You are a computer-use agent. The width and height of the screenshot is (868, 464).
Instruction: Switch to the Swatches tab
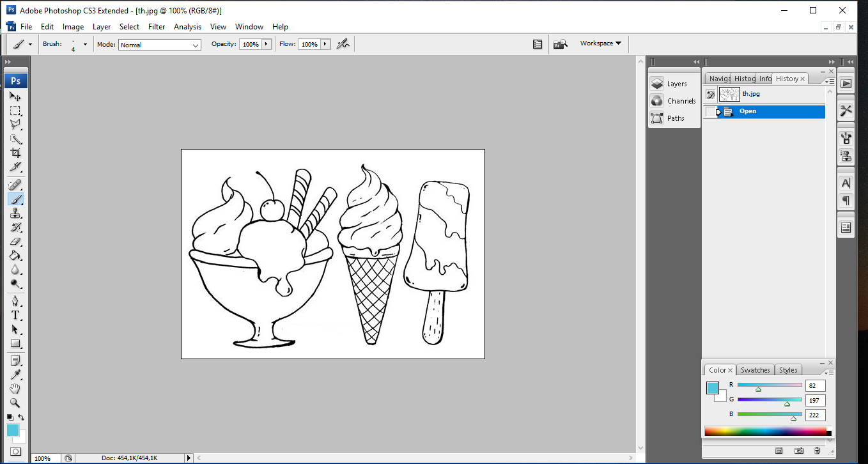coord(756,370)
